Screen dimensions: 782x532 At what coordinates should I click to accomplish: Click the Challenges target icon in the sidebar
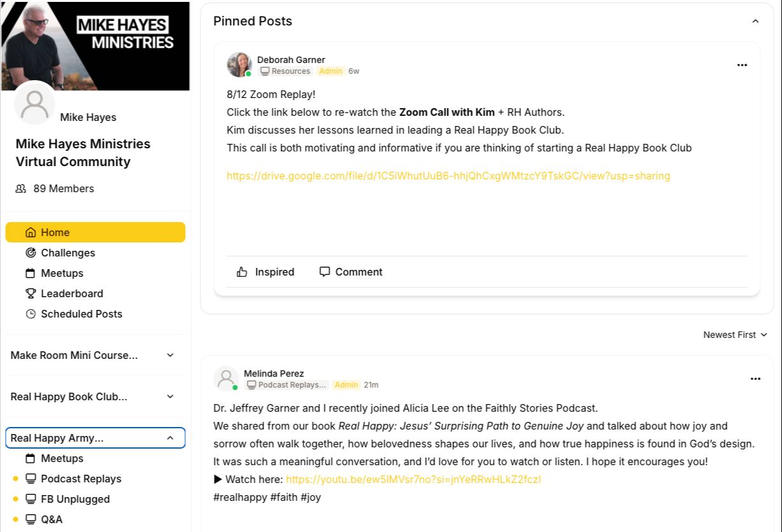[x=31, y=253]
